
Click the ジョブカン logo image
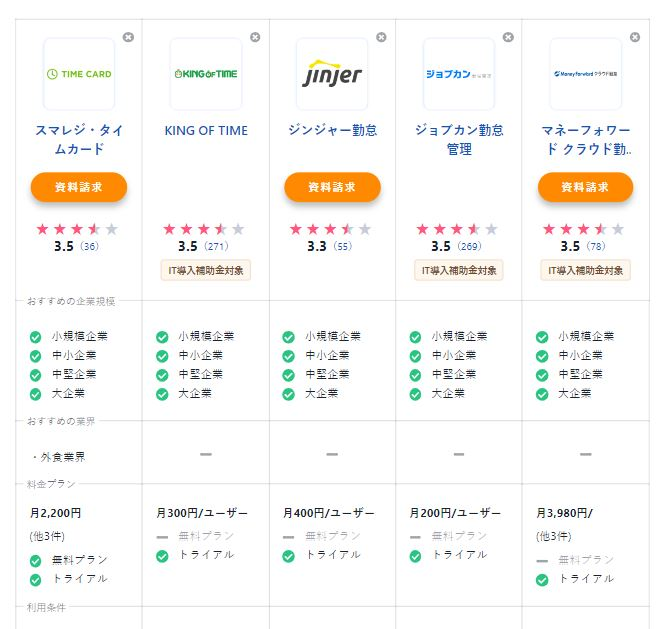tap(459, 74)
